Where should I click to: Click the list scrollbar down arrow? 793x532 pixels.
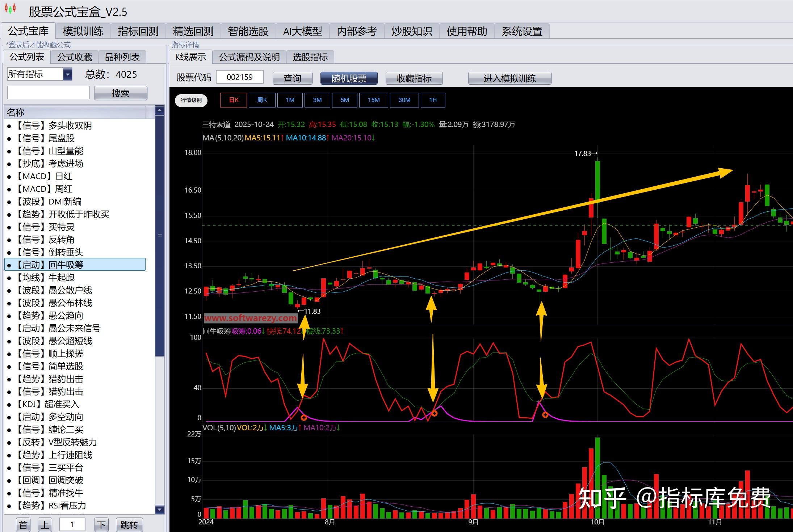point(160,510)
